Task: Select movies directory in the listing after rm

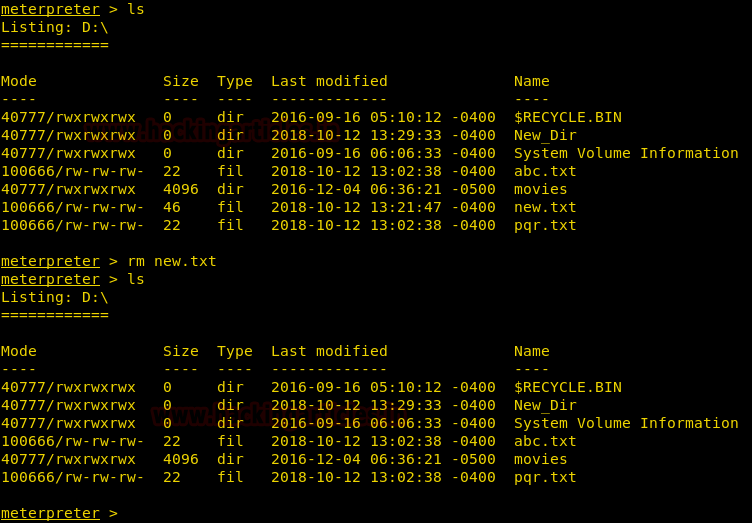Action: pos(540,459)
